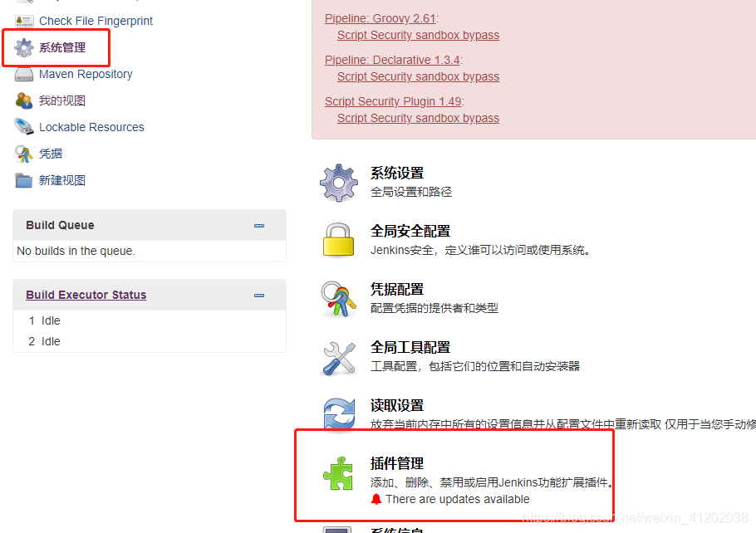Click the 系统管理 gear icon

pyautogui.click(x=24, y=47)
